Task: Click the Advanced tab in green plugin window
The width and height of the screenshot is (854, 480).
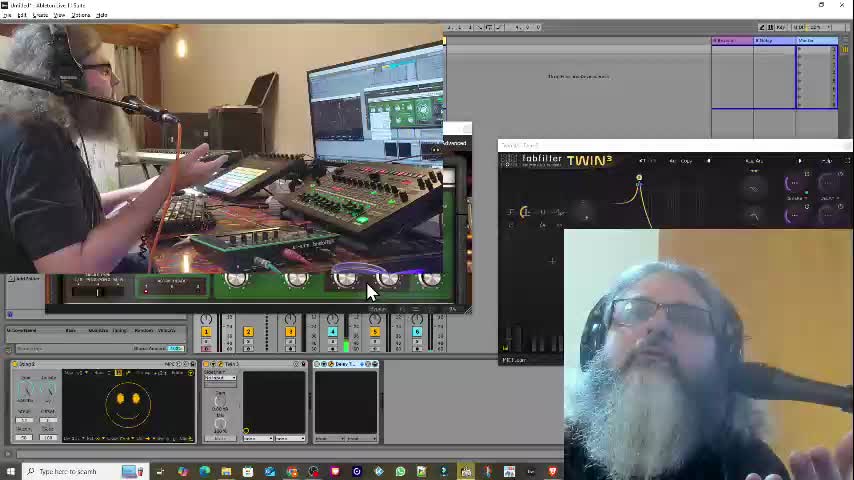Action: pos(455,143)
